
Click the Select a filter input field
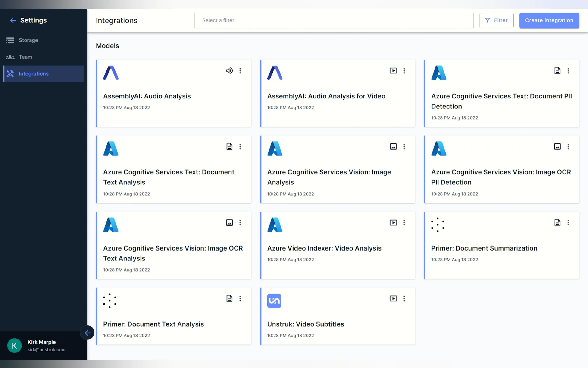click(x=334, y=20)
